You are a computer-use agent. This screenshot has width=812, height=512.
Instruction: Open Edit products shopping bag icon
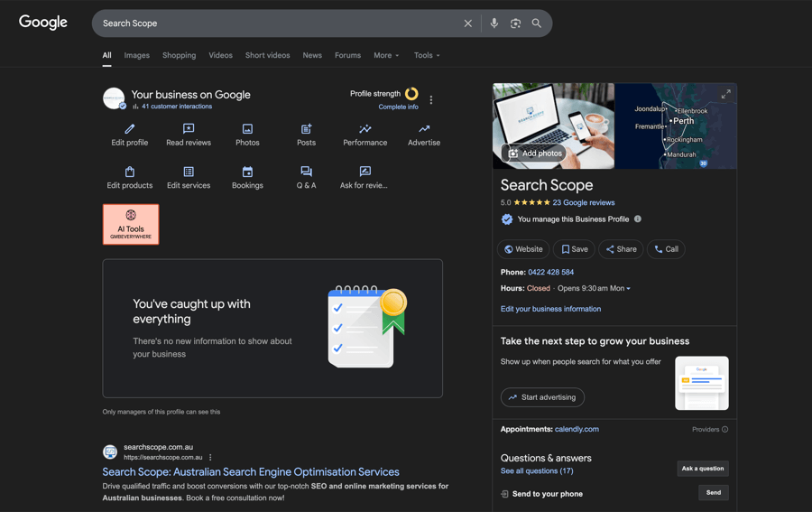[x=129, y=172]
